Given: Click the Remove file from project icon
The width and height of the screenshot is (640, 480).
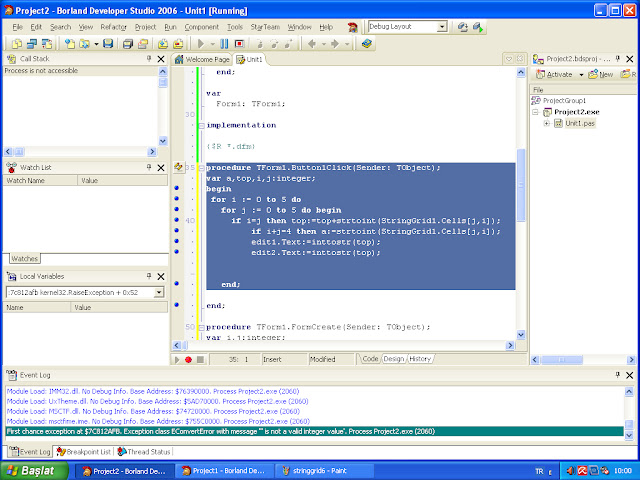Looking at the screenshot, I should [178, 44].
